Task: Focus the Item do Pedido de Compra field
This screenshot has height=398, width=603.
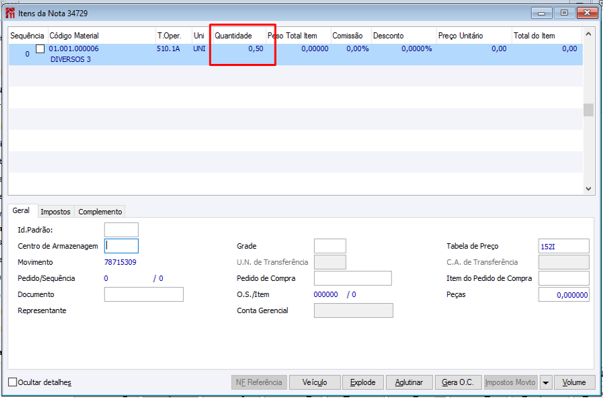Action: [x=564, y=278]
